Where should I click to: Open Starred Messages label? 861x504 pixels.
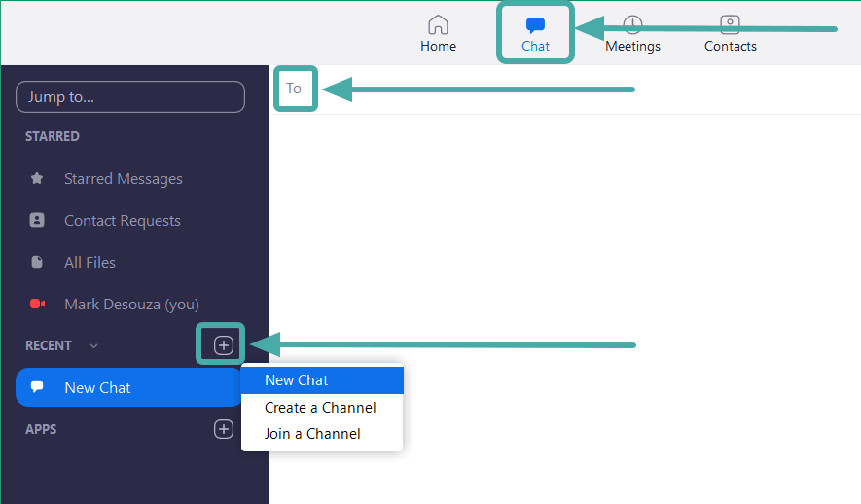coord(124,179)
